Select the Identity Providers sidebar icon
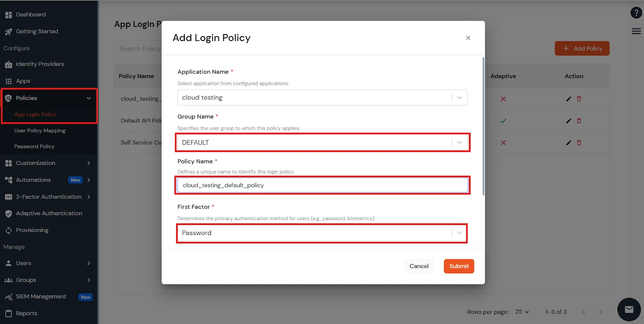This screenshot has width=644, height=324. pyautogui.click(x=9, y=64)
